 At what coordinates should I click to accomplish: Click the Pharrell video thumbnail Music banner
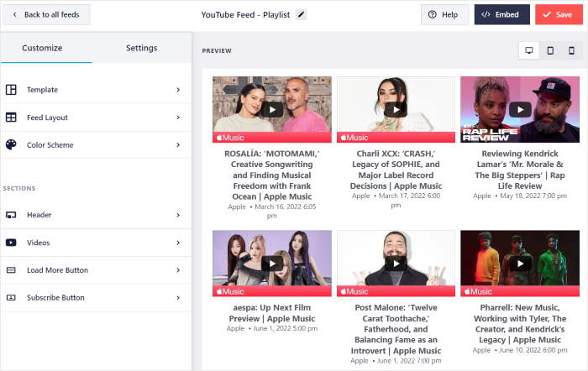click(520, 291)
